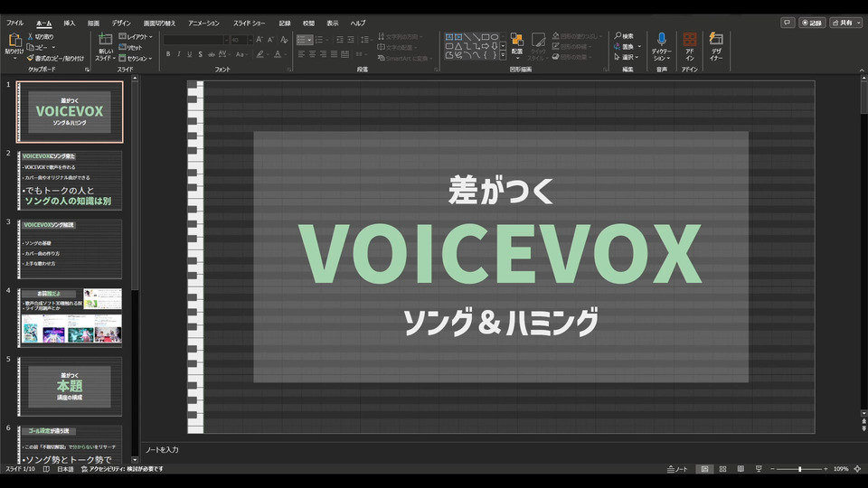Viewport: 868px width, 488px height.
Task: Switch to the Insert (挿入) tab
Action: pyautogui.click(x=70, y=23)
